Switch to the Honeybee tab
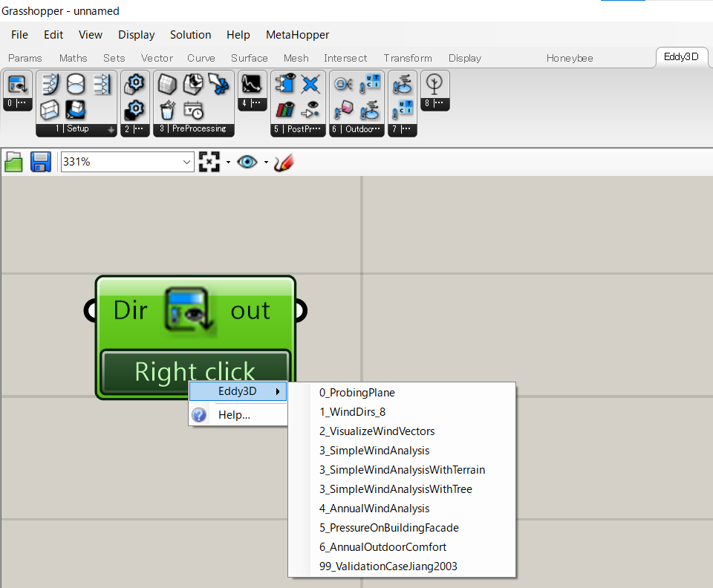Screen dimensions: 713x588 (x=570, y=58)
